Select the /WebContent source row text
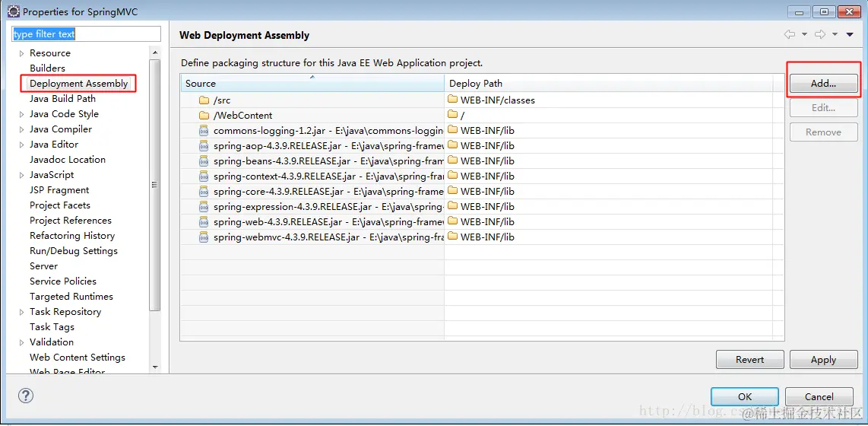 click(242, 116)
